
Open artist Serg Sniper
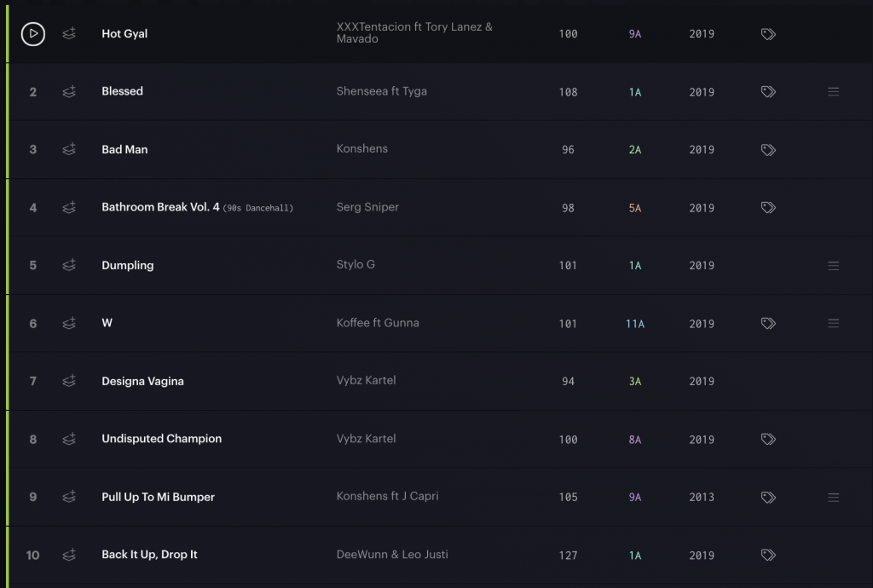tap(367, 207)
